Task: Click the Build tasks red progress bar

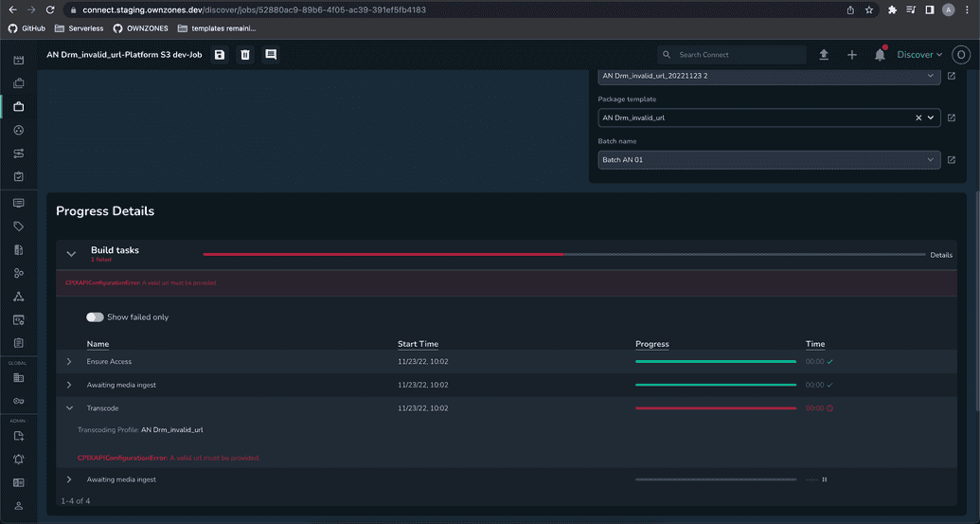Action: click(x=383, y=255)
